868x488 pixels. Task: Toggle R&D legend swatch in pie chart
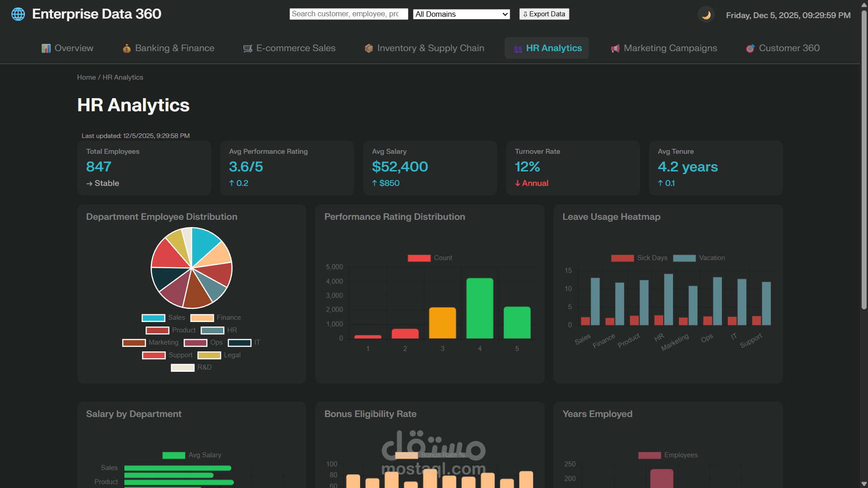tap(183, 367)
